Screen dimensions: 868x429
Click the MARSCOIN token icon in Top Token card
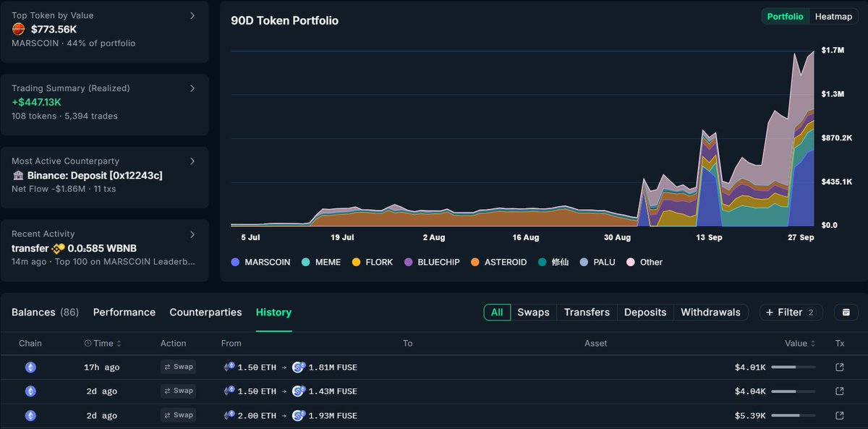(19, 30)
